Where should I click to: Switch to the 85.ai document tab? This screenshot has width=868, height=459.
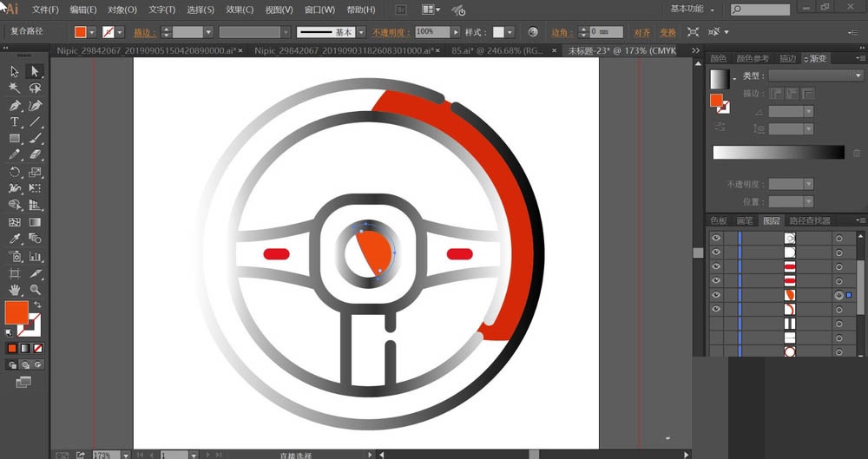pyautogui.click(x=499, y=50)
